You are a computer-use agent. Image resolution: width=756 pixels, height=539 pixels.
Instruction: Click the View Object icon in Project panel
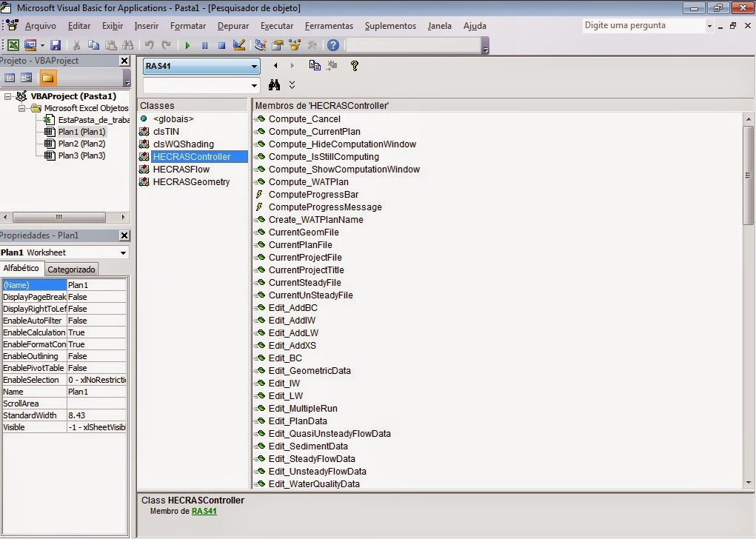27,78
